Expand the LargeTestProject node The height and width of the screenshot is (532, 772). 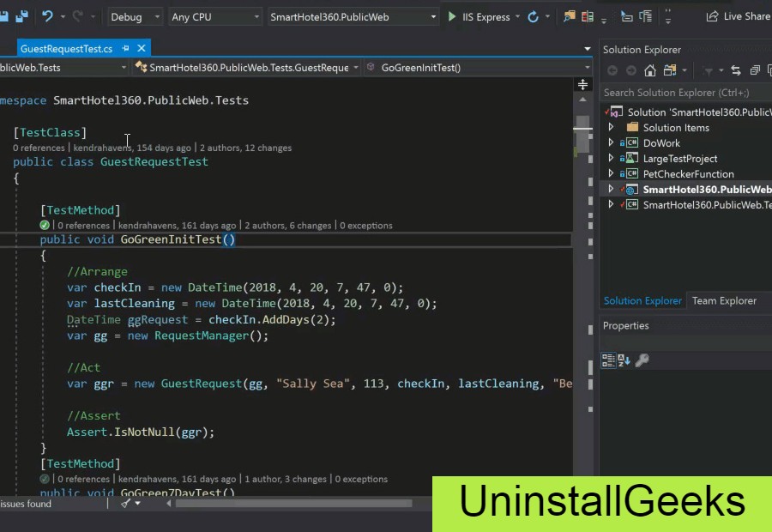pos(611,158)
